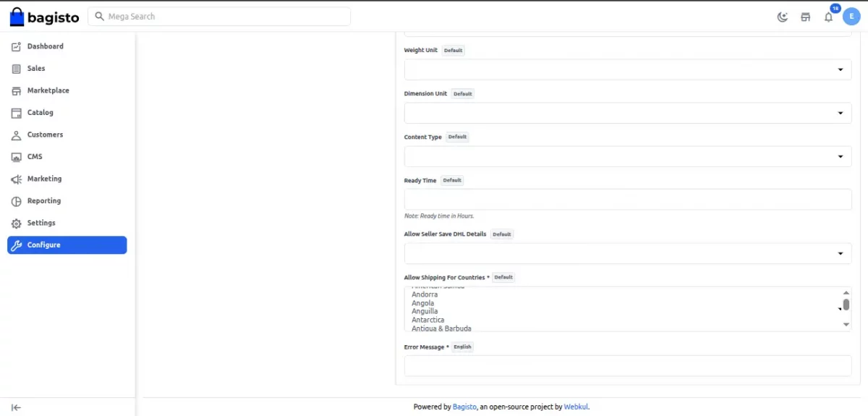Click the countries list scrollbar thumb
This screenshot has width=868, height=416.
coord(846,305)
